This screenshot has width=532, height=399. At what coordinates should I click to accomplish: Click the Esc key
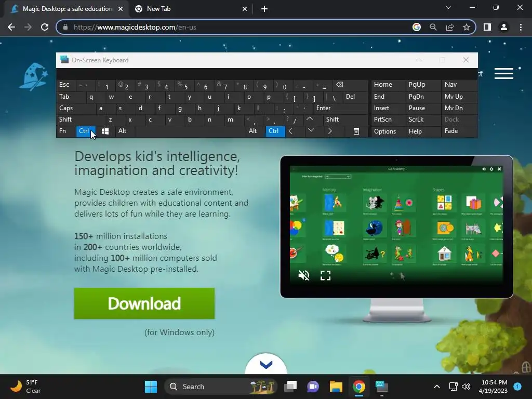tap(66, 85)
